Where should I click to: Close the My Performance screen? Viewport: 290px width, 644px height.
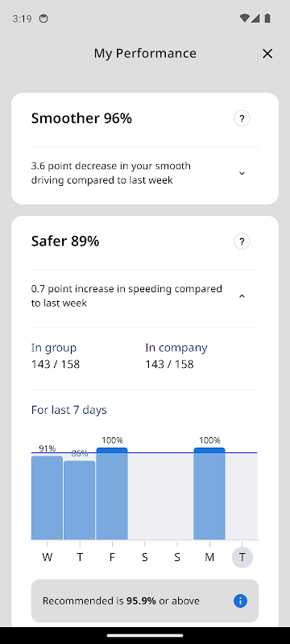coord(267,53)
